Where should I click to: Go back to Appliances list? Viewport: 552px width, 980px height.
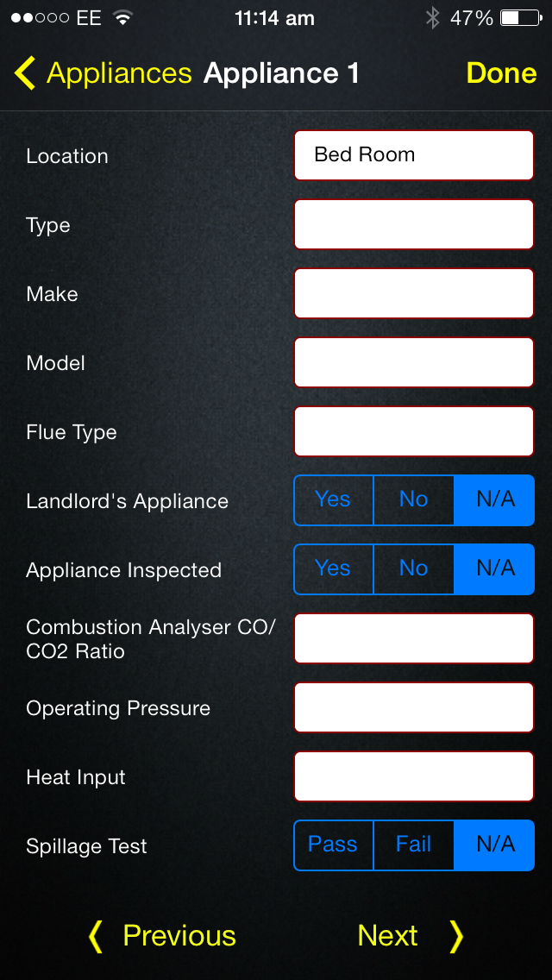point(118,73)
